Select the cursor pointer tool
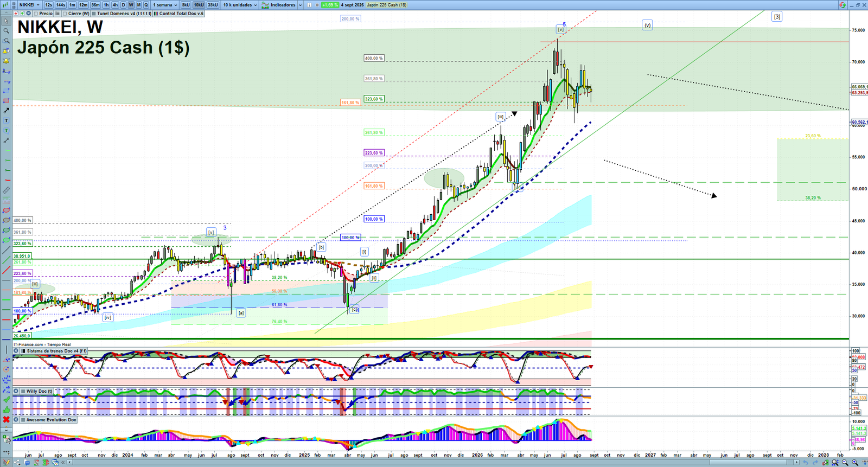Image resolution: width=868 pixels, height=467 pixels. tap(7, 21)
